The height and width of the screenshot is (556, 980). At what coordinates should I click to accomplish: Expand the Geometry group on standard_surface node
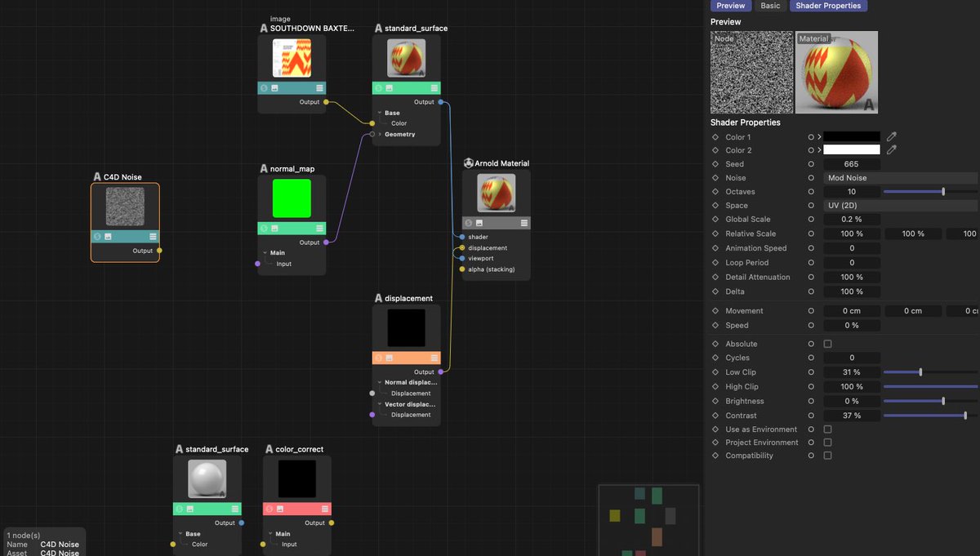(379, 134)
